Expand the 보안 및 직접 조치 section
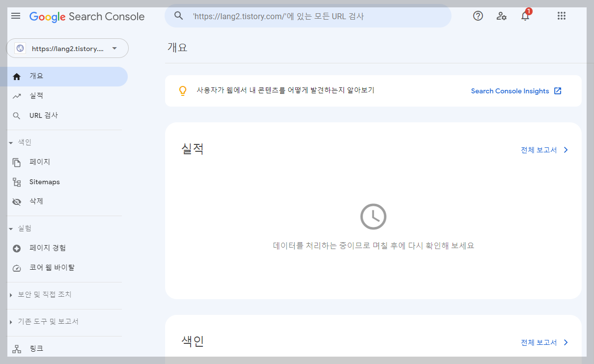The image size is (594, 364). click(11, 295)
